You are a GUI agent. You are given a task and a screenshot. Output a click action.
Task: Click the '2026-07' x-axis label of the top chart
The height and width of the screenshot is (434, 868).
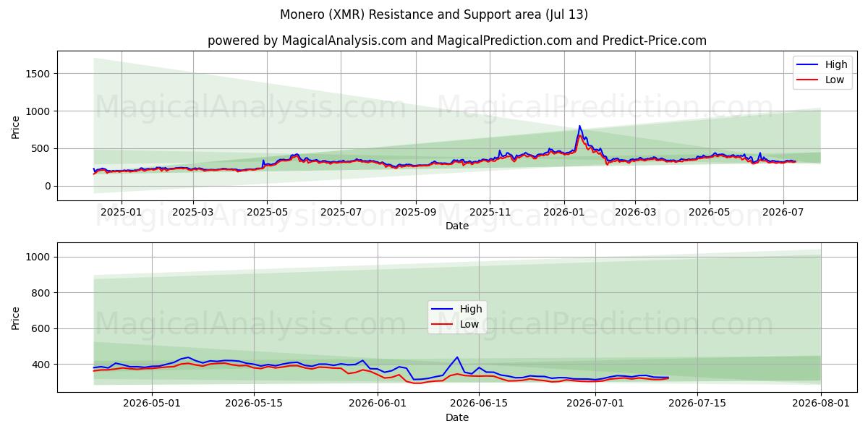pyautogui.click(x=783, y=213)
